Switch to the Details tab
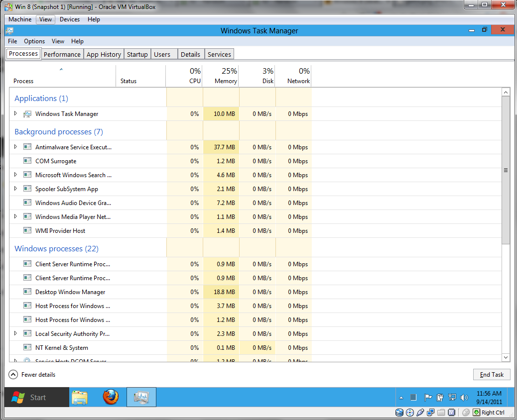The width and height of the screenshot is (517, 420). tap(191, 54)
